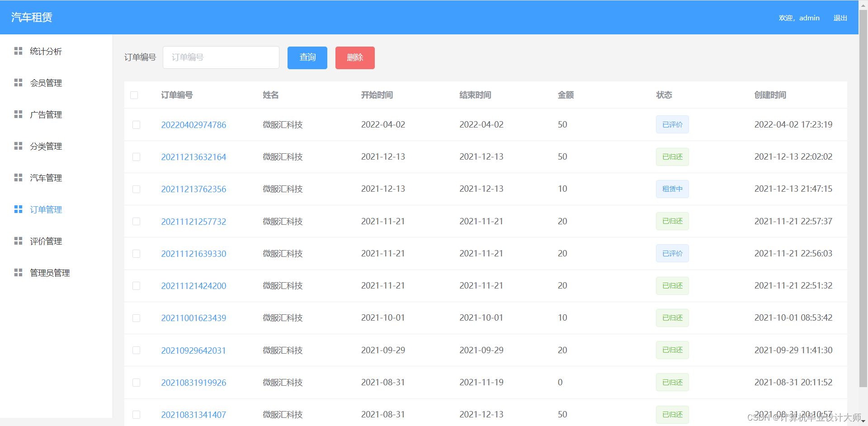Open order link 20220402974786
This screenshot has height=426, width=868.
pyautogui.click(x=193, y=125)
